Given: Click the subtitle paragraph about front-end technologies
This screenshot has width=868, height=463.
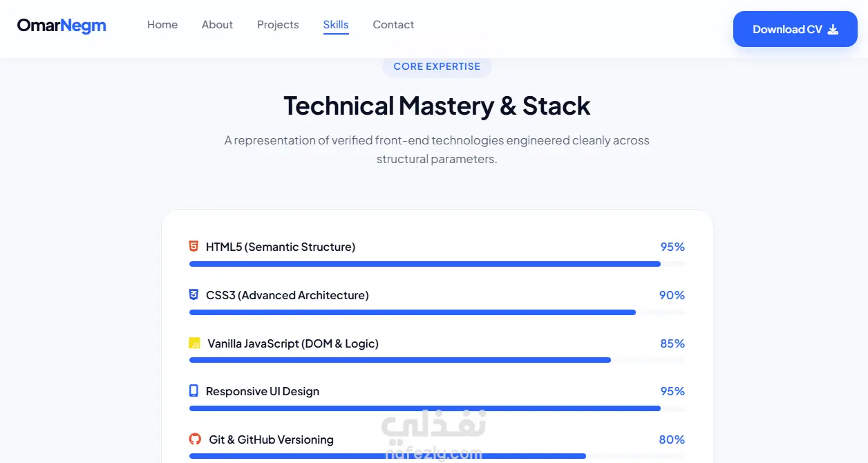Looking at the screenshot, I should tap(437, 149).
